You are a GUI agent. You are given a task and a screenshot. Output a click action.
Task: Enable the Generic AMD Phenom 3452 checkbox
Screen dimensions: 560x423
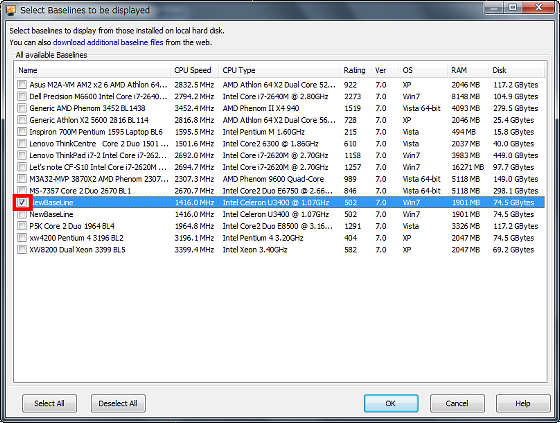click(x=22, y=108)
